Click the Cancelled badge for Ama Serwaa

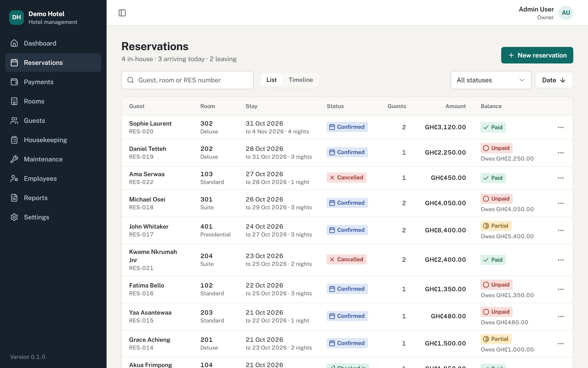[x=346, y=177]
